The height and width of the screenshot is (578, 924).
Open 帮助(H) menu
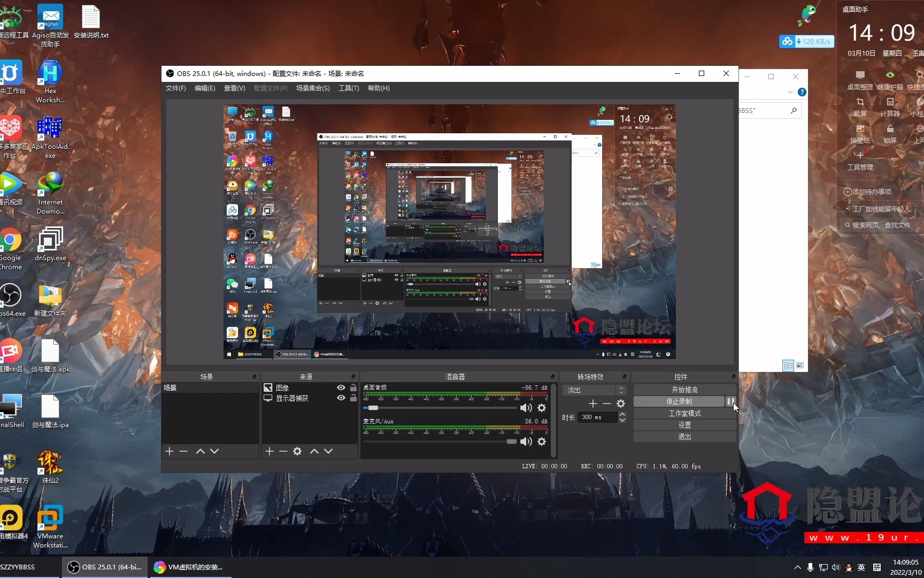coord(379,88)
